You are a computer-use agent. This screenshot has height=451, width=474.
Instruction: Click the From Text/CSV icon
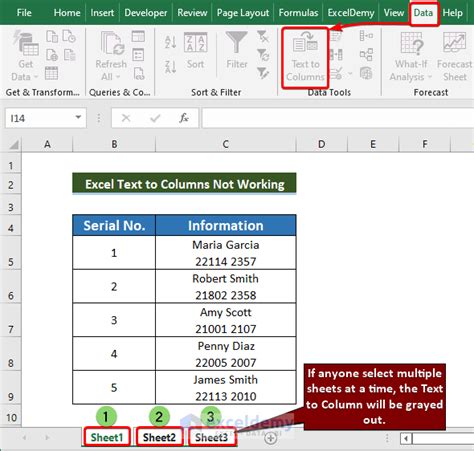pos(52,37)
